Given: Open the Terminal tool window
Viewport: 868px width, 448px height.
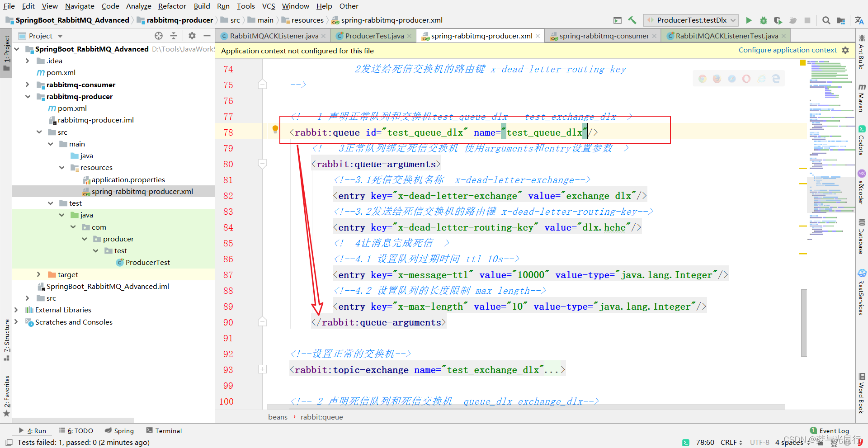Looking at the screenshot, I should tap(164, 431).
